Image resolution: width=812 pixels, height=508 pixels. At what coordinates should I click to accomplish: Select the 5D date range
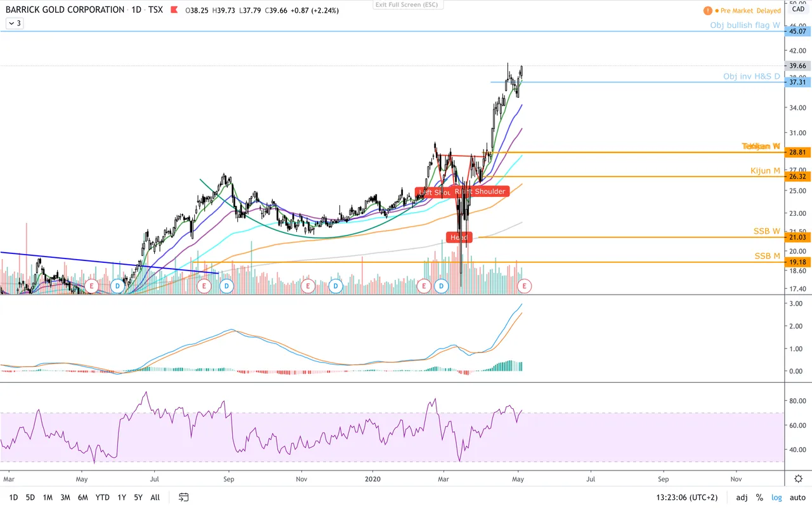tap(30, 497)
